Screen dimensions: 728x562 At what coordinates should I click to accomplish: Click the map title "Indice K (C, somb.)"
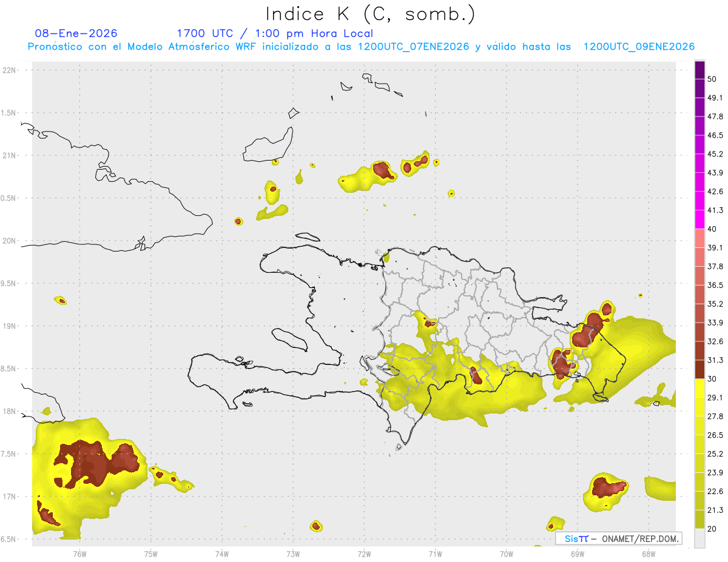tap(370, 14)
